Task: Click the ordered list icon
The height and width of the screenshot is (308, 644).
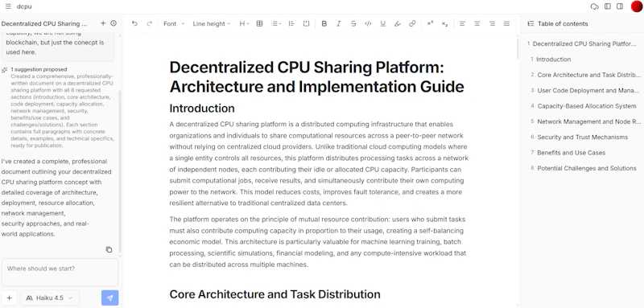Action: (291, 24)
